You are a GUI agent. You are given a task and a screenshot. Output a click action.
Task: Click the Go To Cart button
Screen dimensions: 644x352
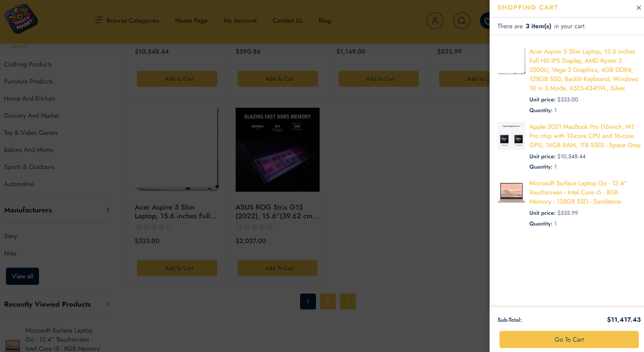[569, 340]
